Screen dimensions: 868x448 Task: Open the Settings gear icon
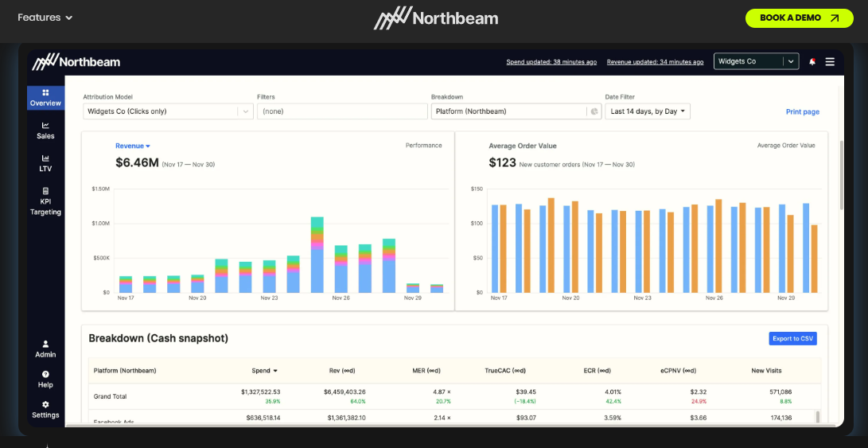(x=45, y=405)
